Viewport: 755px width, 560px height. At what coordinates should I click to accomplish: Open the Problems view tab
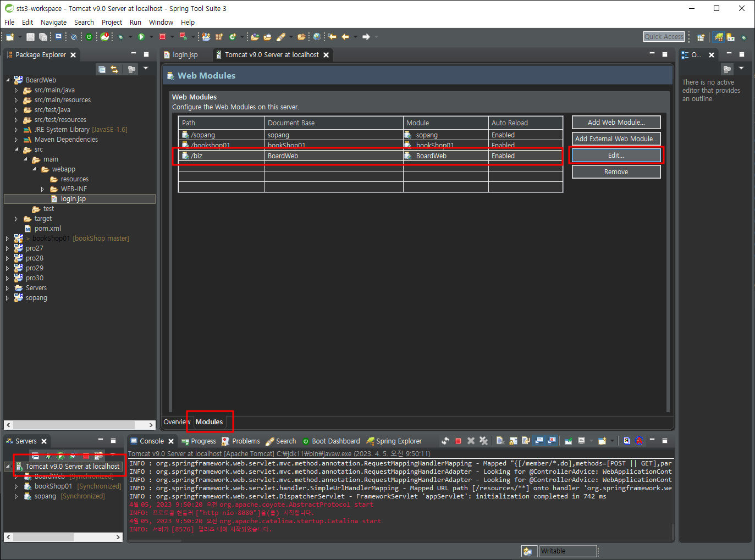point(241,441)
